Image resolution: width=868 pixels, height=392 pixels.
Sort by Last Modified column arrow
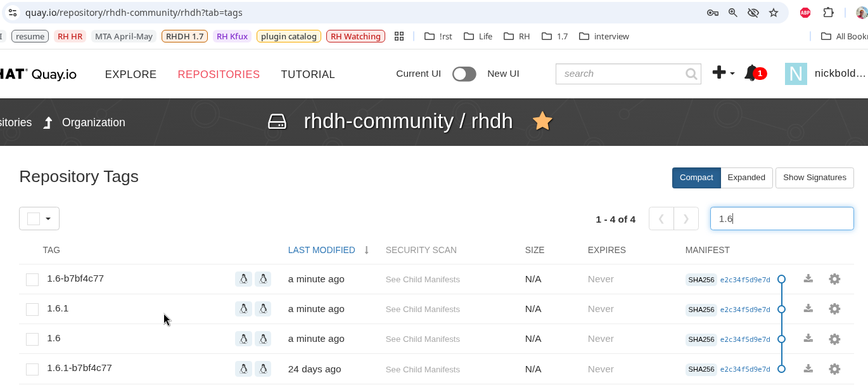coord(366,250)
